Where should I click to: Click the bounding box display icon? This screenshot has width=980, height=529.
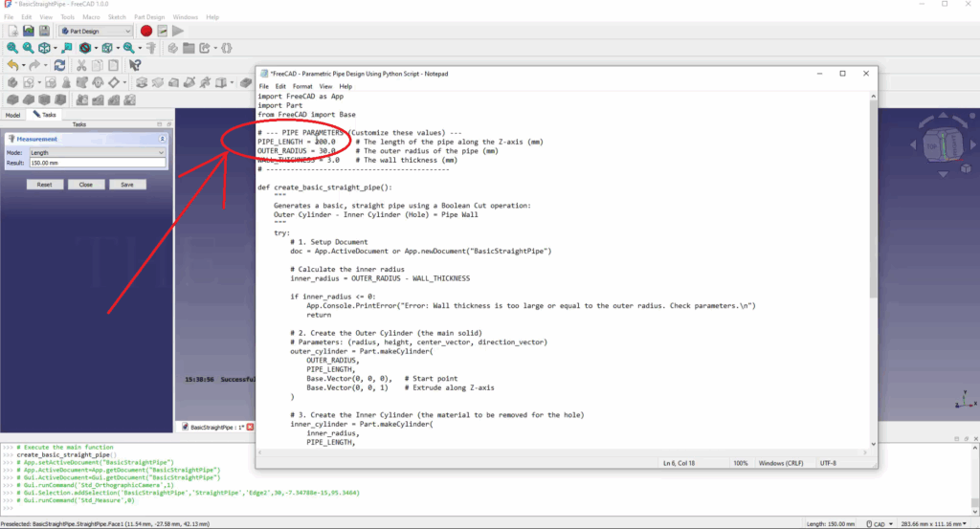tap(107, 48)
